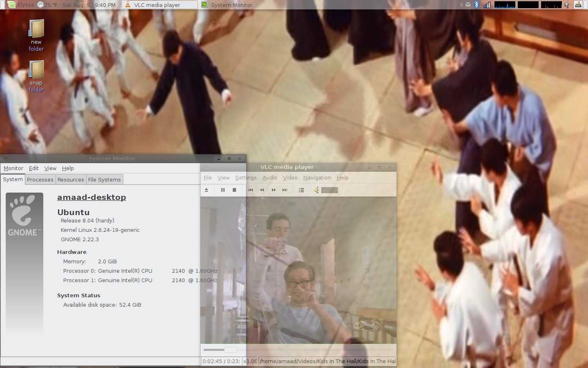Open the 'new folder' desktop icon

(36, 35)
